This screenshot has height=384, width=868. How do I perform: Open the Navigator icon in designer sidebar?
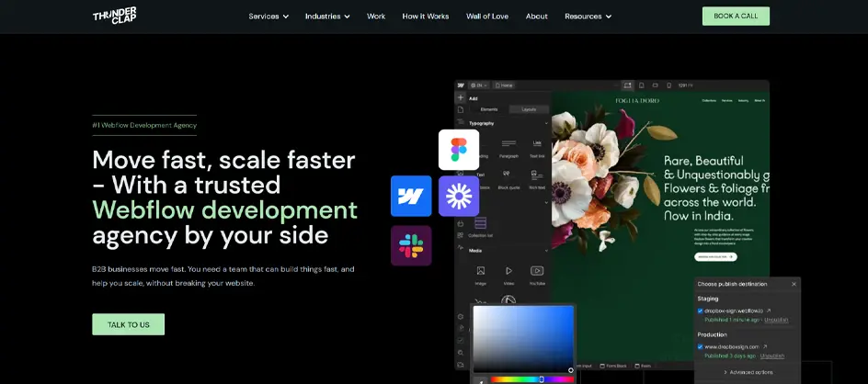(461, 122)
